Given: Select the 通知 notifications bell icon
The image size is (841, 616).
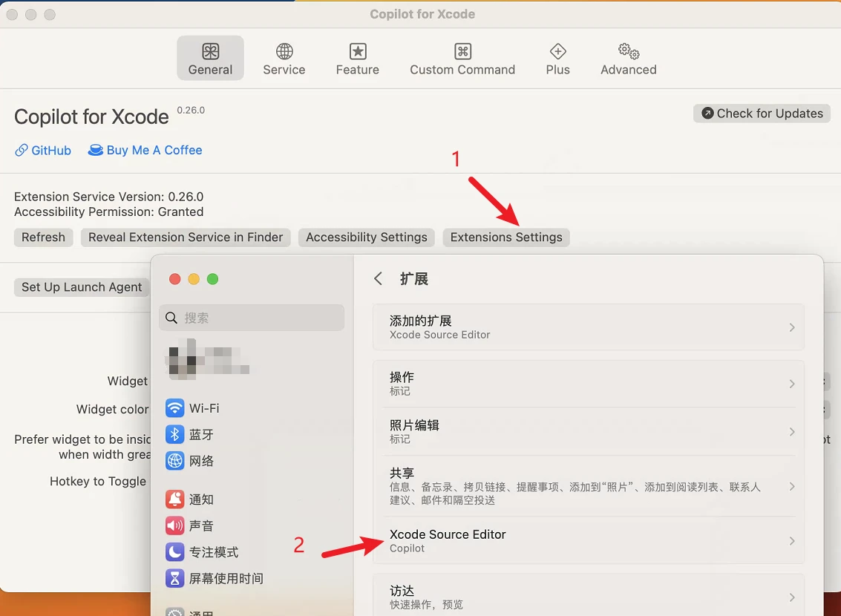Looking at the screenshot, I should (x=175, y=499).
